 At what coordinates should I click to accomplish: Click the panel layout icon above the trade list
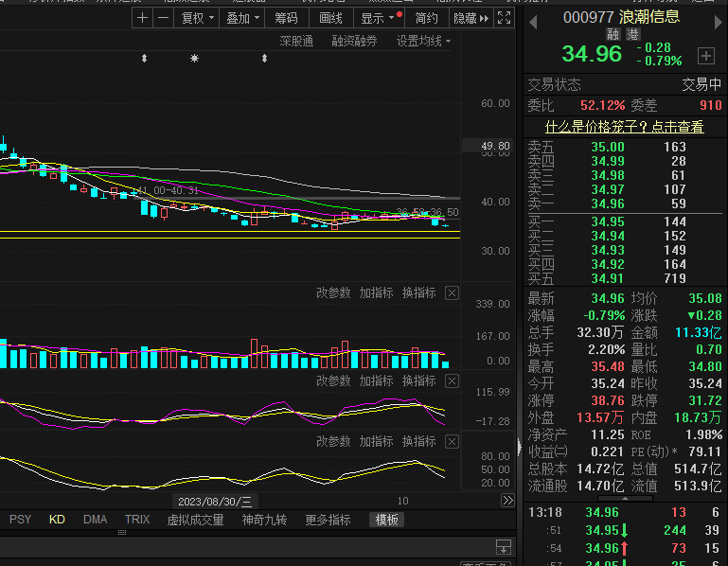click(x=504, y=547)
